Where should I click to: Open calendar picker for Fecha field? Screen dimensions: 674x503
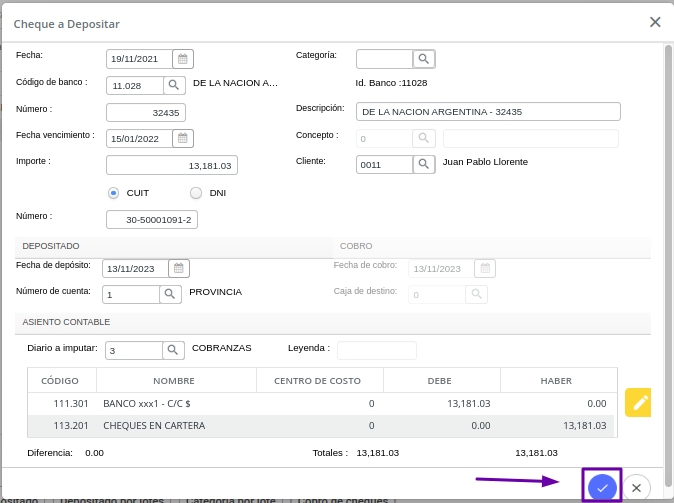point(183,59)
